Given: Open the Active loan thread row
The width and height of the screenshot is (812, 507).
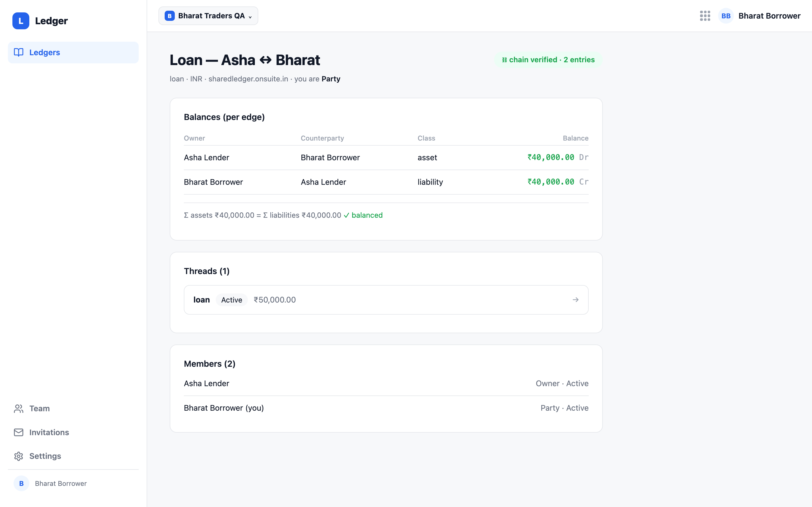Looking at the screenshot, I should click(386, 300).
